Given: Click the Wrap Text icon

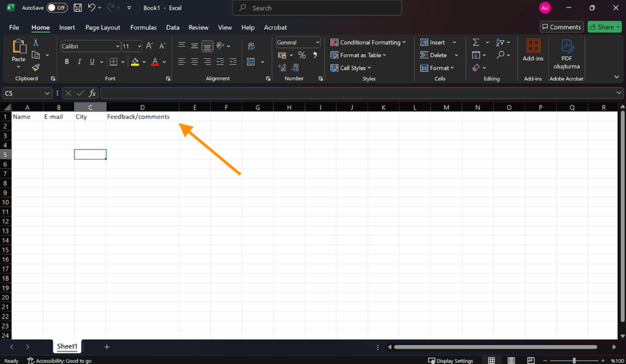Looking at the screenshot, I should coord(251,46).
